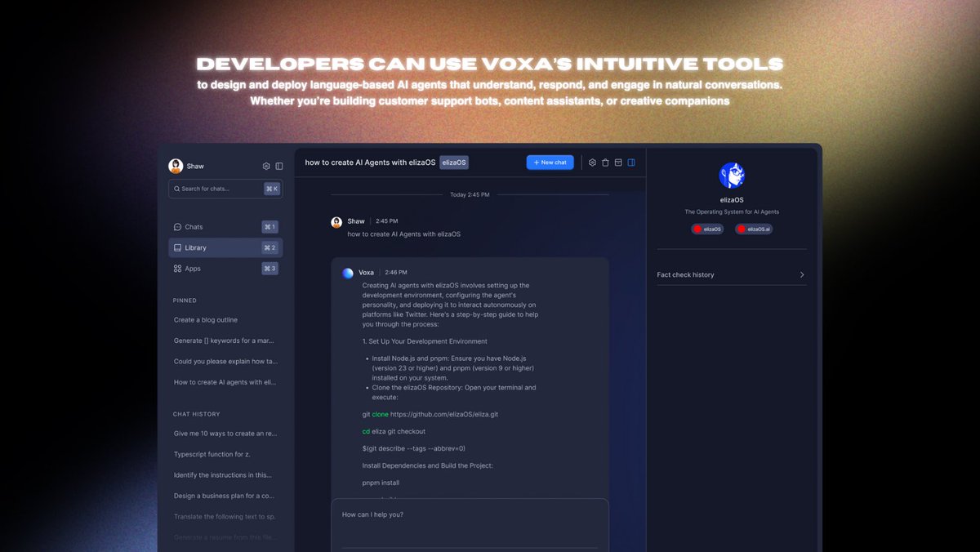Click the Voxa avatar orb in the reply
This screenshot has height=552, width=980.
[348, 273]
